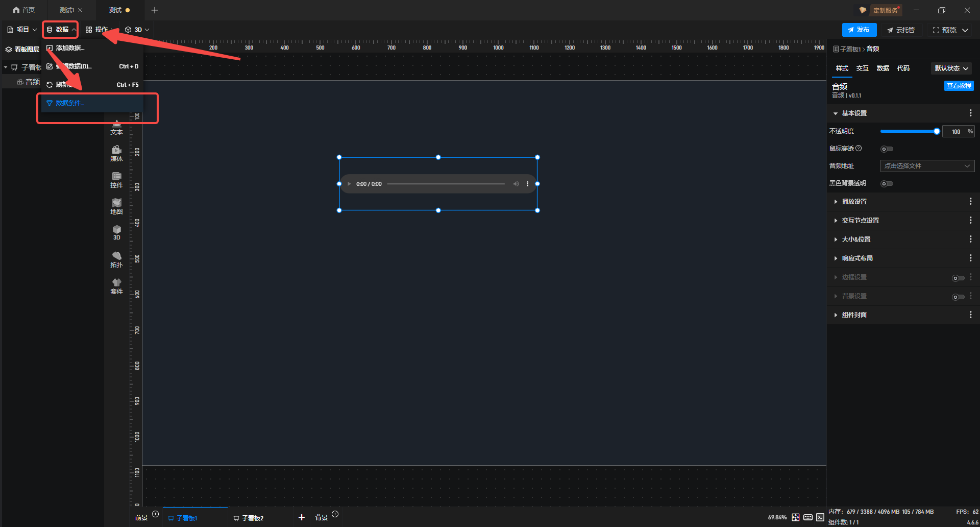Click the 发布 publish button
The height and width of the screenshot is (527, 980).
tap(859, 30)
